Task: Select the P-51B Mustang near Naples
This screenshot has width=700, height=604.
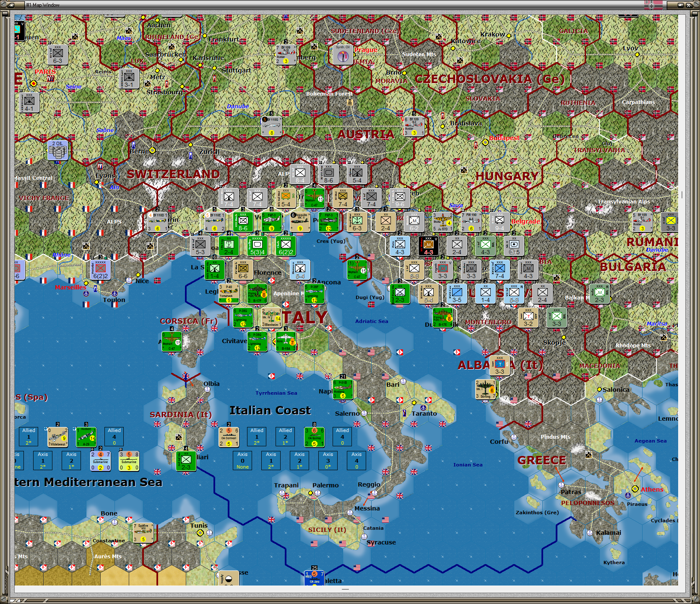Action: (x=343, y=389)
